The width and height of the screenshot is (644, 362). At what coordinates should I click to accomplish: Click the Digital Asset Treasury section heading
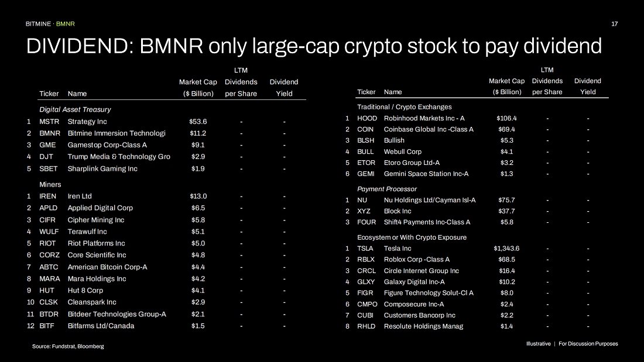click(x=75, y=109)
